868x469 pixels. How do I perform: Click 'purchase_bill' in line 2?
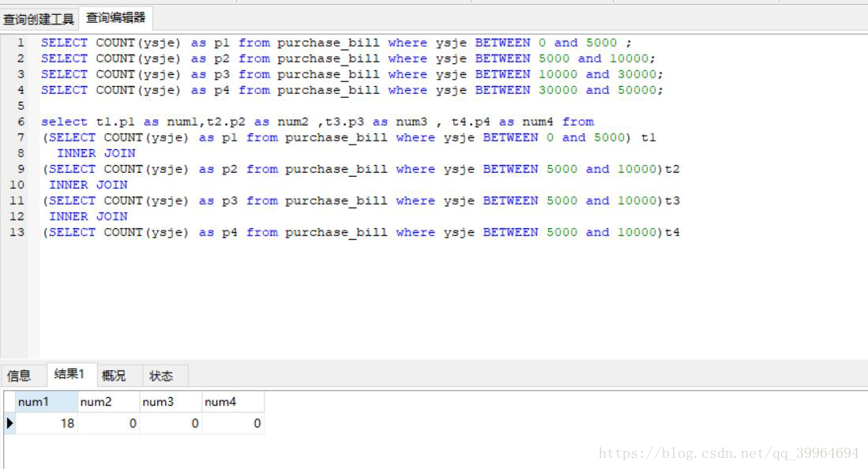coord(329,59)
